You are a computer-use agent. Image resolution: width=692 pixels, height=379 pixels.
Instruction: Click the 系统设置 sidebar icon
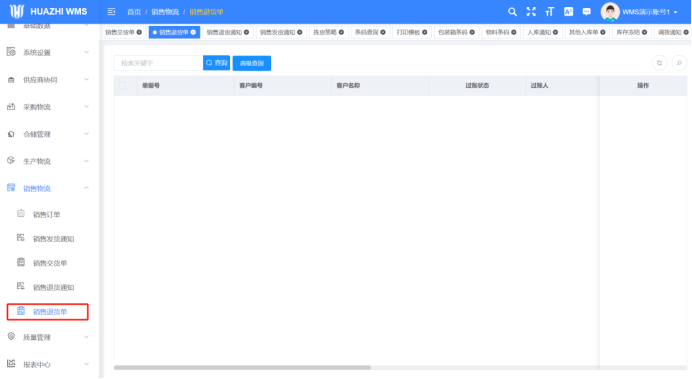11,52
